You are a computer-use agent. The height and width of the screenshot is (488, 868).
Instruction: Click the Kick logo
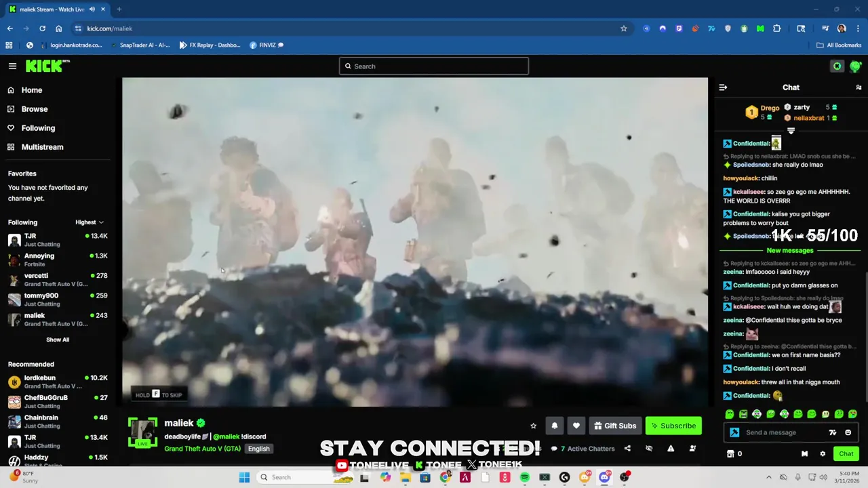point(47,66)
